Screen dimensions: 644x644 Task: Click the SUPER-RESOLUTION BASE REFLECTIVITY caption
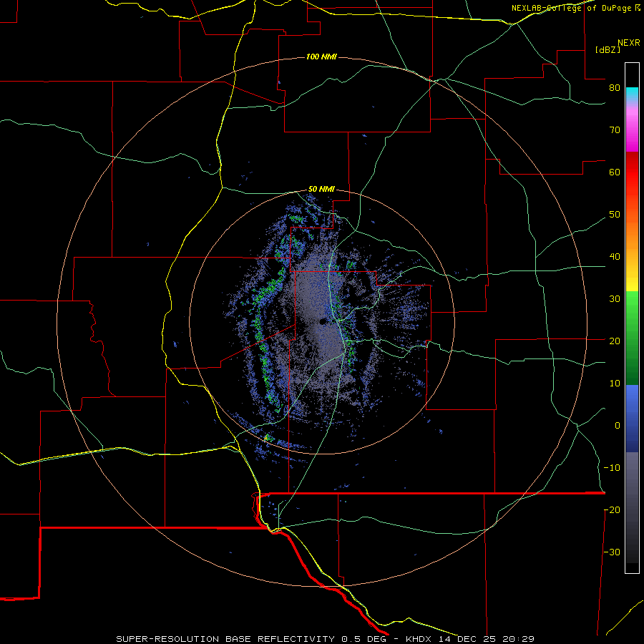click(225, 639)
